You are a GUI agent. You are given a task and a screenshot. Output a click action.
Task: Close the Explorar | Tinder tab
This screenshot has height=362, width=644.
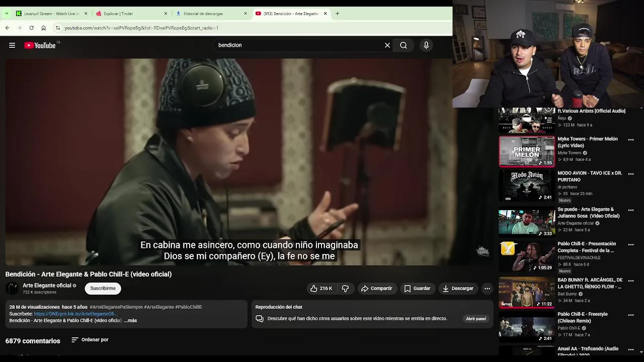click(x=166, y=14)
